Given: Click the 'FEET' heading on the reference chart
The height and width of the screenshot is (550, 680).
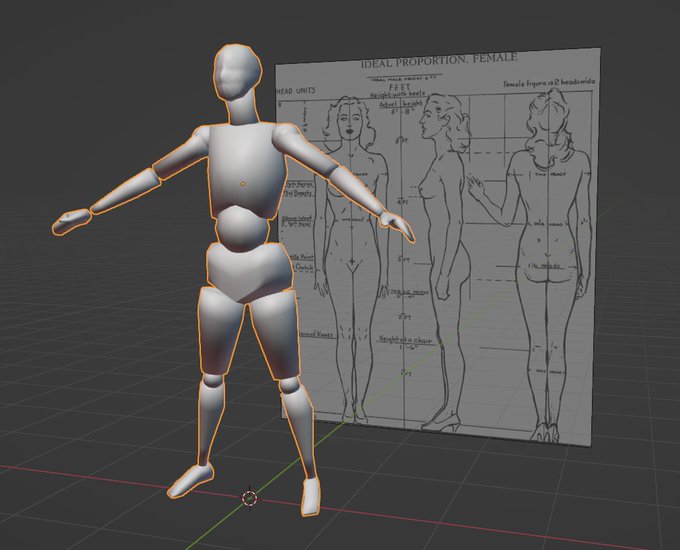Looking at the screenshot, I should [x=400, y=87].
